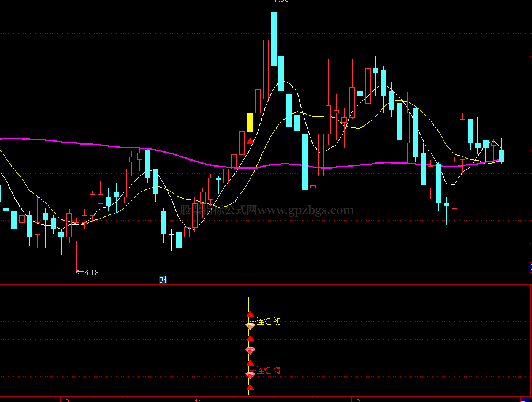The height and width of the screenshot is (402, 532).
Task: Click the divider between chart and indicator panel
Action: point(265,285)
